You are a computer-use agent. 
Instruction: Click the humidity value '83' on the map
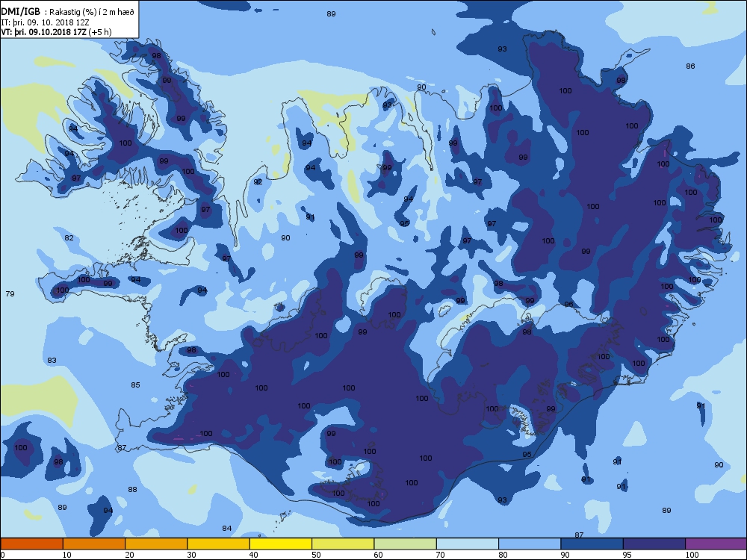point(52,360)
